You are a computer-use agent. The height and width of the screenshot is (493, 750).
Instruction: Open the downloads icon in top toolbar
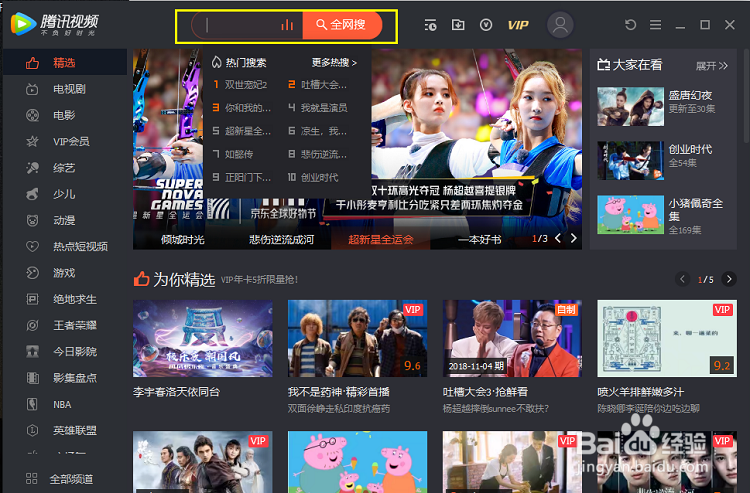(458, 25)
